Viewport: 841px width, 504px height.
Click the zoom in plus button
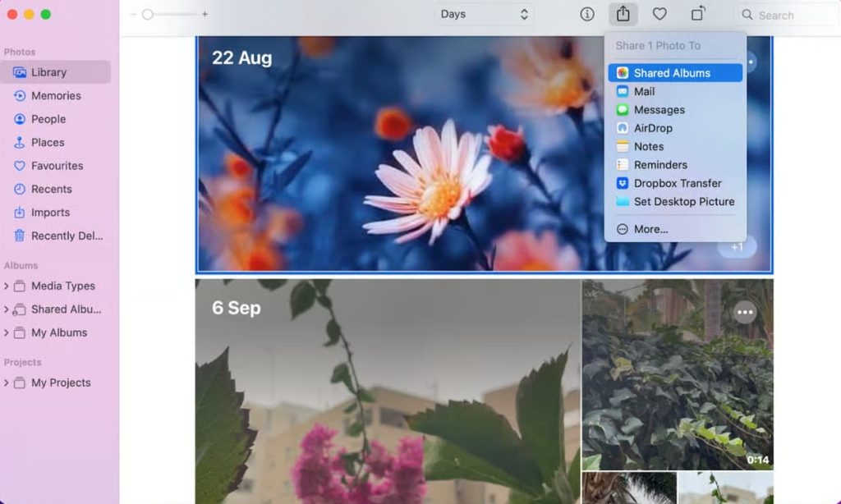pos(205,15)
